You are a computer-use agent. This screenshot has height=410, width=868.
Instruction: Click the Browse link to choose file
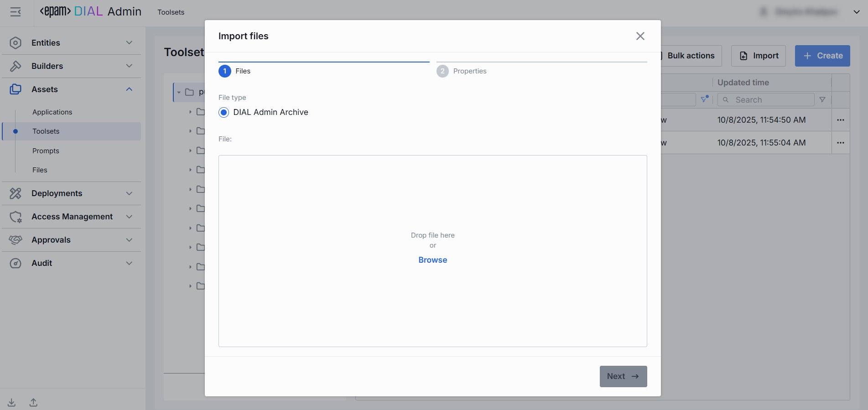pyautogui.click(x=432, y=260)
